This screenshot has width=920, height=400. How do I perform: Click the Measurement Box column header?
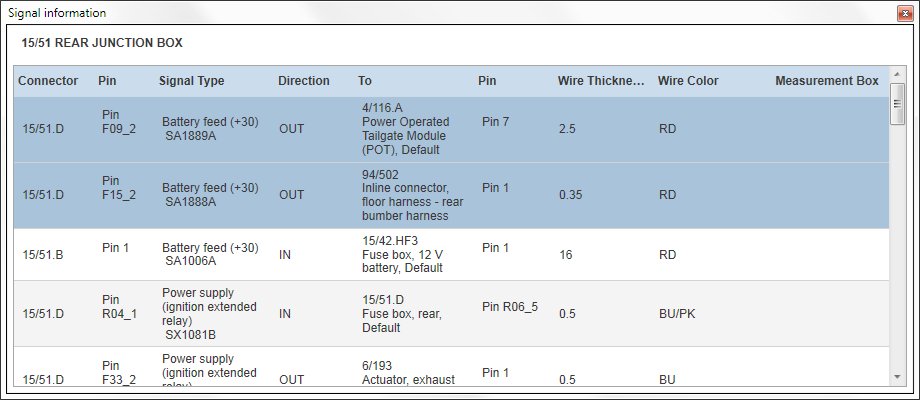tap(827, 81)
